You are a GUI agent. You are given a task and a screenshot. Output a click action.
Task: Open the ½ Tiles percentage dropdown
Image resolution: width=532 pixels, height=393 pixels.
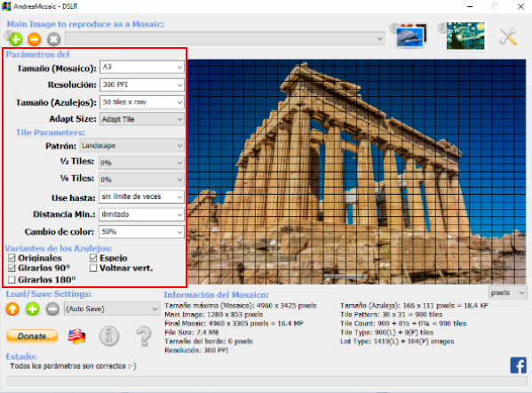pos(141,163)
